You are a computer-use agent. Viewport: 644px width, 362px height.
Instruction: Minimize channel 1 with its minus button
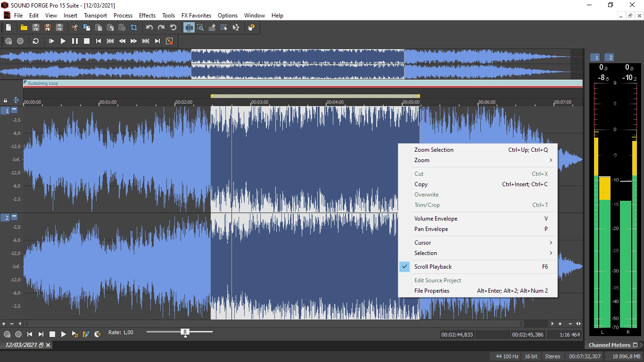coord(14,110)
